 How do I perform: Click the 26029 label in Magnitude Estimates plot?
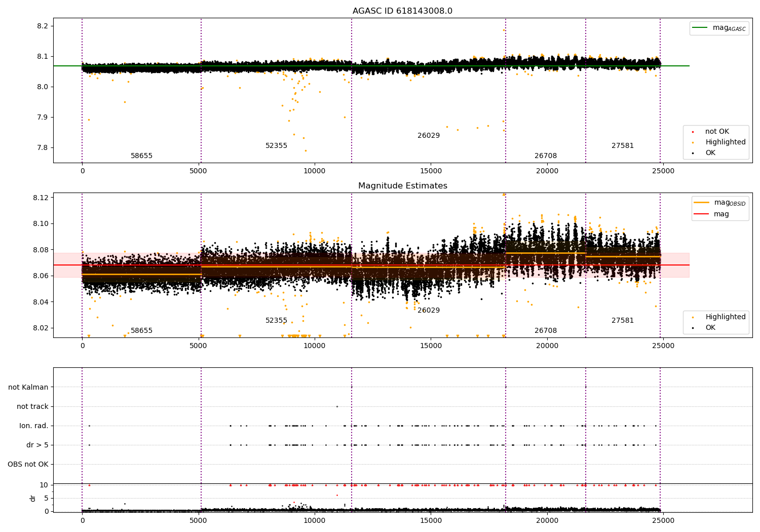tap(429, 311)
